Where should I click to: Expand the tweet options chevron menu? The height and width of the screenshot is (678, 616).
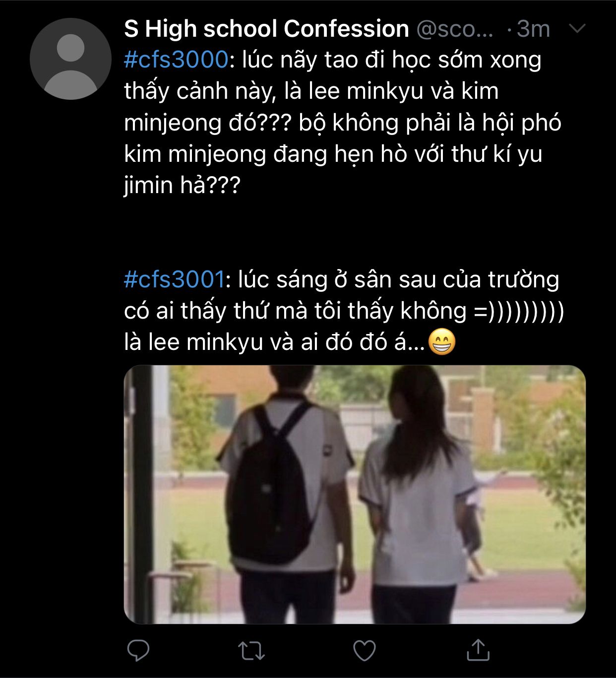pyautogui.click(x=577, y=29)
